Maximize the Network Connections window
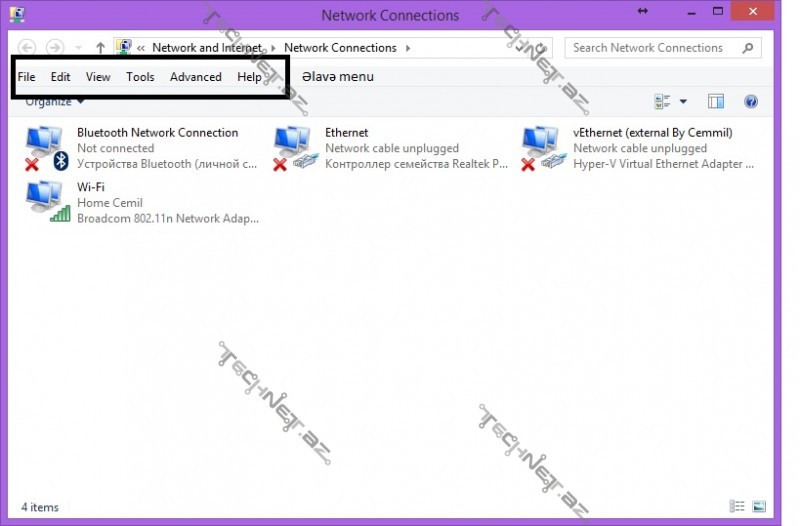This screenshot has height=526, width=800. (718, 11)
